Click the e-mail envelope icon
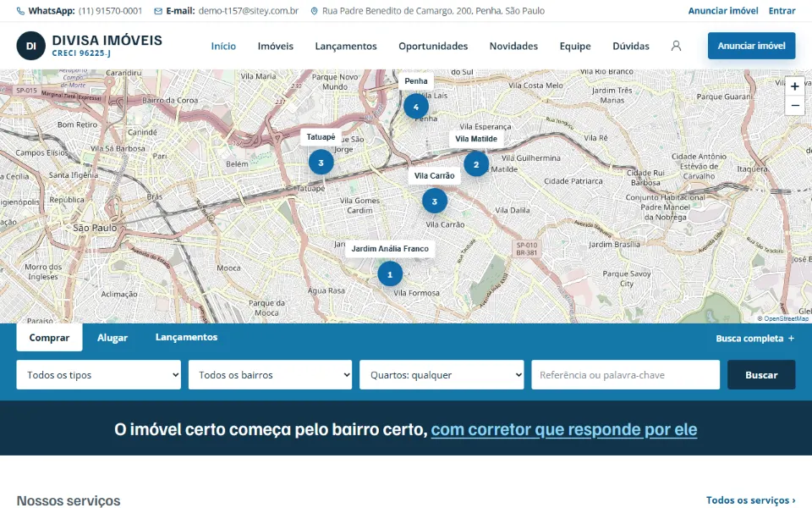The image size is (812, 508). [158, 11]
